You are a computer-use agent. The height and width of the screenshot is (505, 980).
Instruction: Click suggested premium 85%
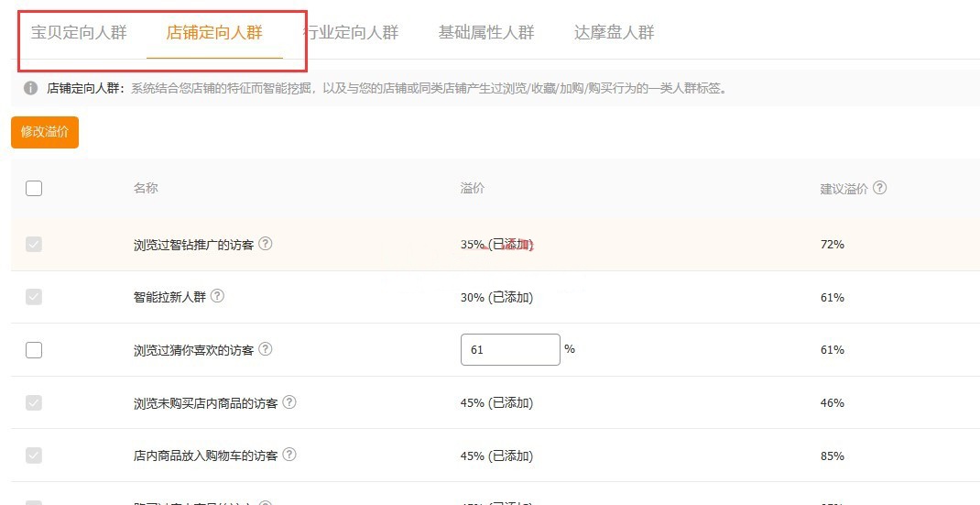pos(832,456)
